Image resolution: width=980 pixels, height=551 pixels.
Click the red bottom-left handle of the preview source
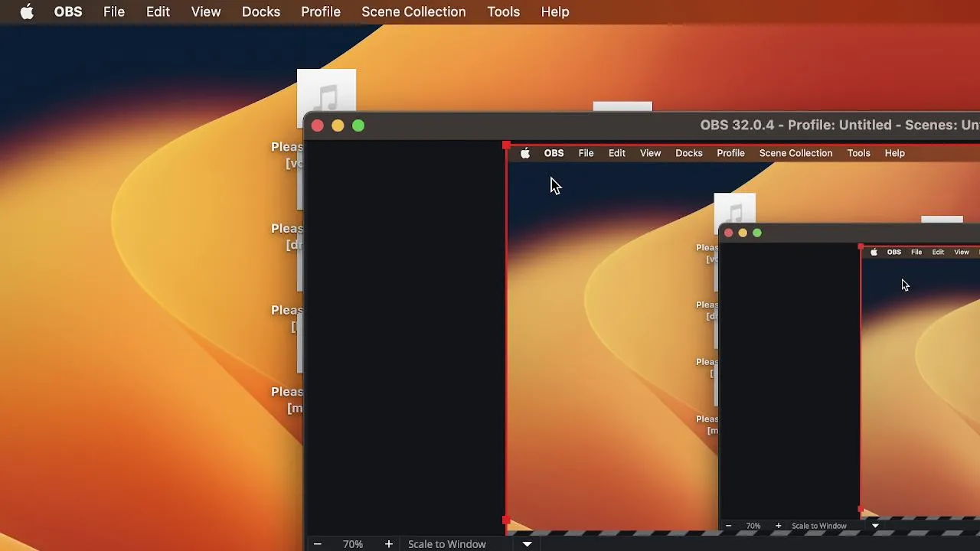(x=506, y=520)
